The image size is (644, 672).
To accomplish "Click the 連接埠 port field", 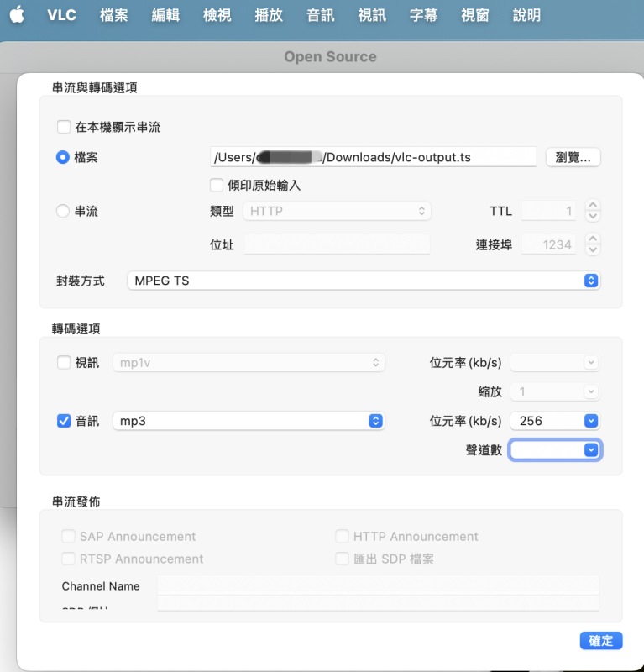I will 548,244.
